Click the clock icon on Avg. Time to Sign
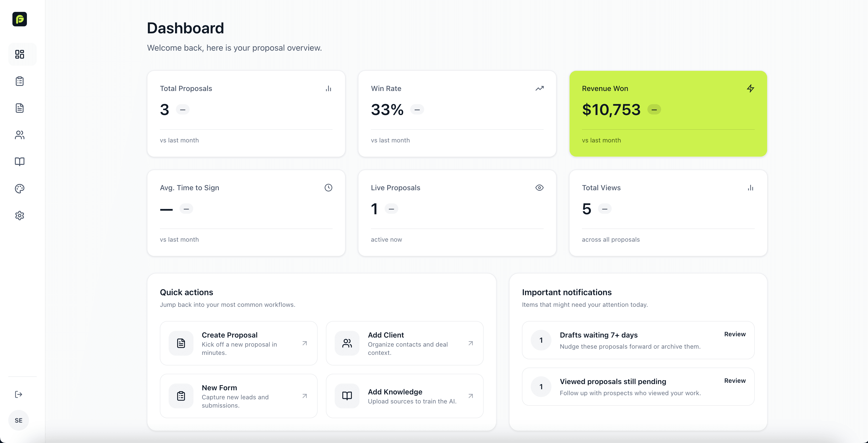868x443 pixels. (328, 187)
